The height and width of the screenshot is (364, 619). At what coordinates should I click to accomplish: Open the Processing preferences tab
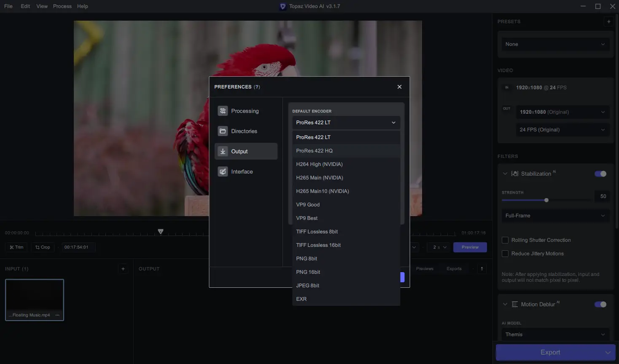246,111
